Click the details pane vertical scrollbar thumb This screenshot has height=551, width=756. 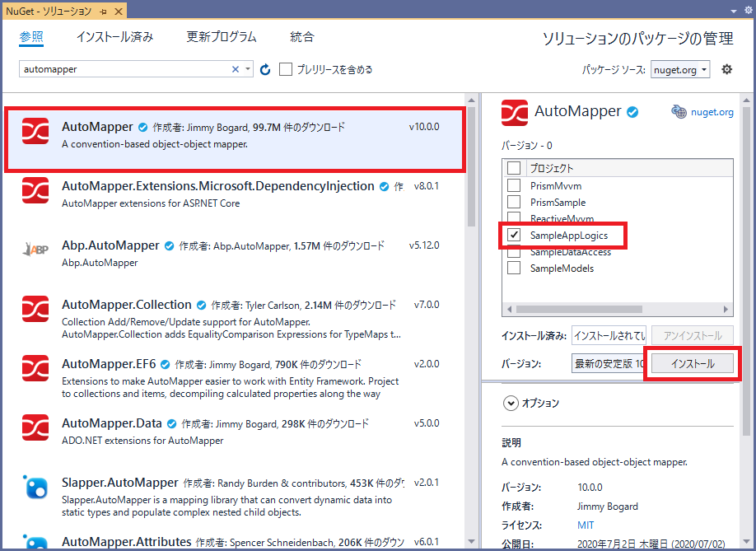click(x=746, y=270)
